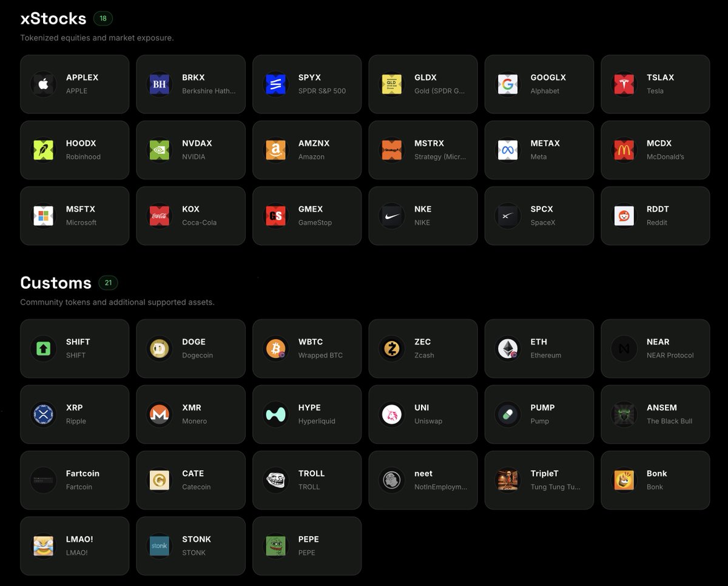Click the LMAO! laughing emoji icon
Screen dimensions: 728x586
click(x=43, y=546)
